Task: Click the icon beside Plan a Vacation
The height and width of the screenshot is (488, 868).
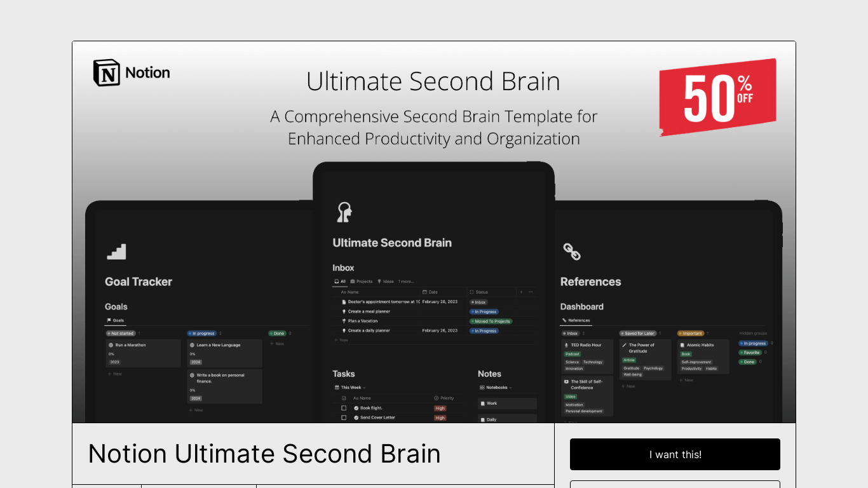Action: pyautogui.click(x=344, y=321)
